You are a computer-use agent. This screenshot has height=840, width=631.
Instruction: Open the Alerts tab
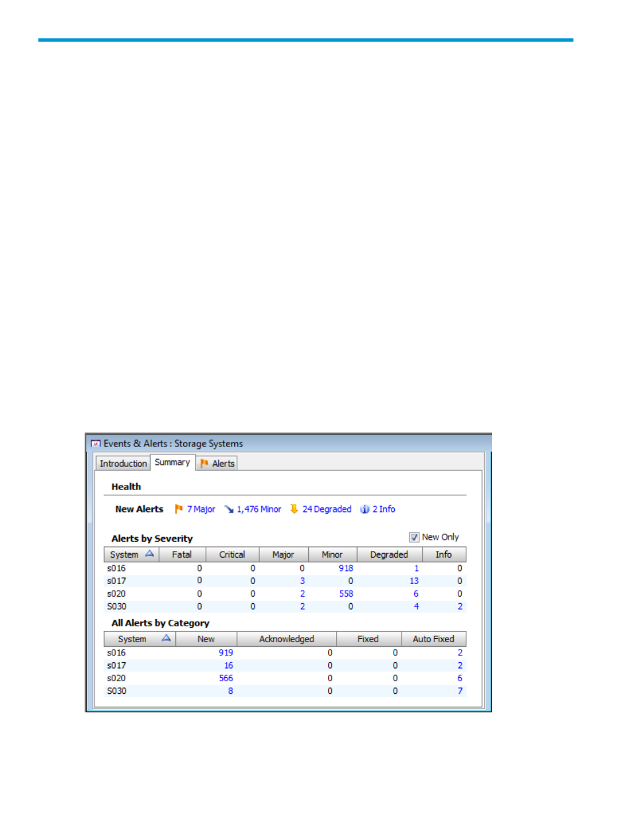(217, 464)
